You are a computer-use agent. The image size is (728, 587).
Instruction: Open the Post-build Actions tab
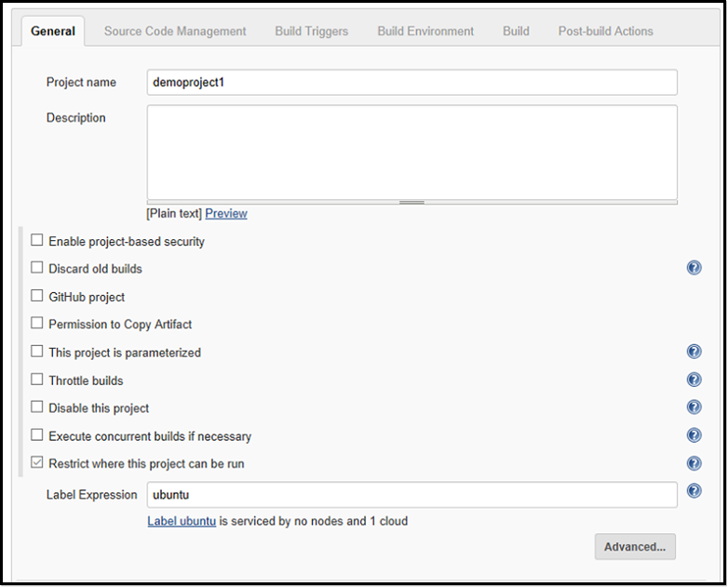(x=605, y=31)
